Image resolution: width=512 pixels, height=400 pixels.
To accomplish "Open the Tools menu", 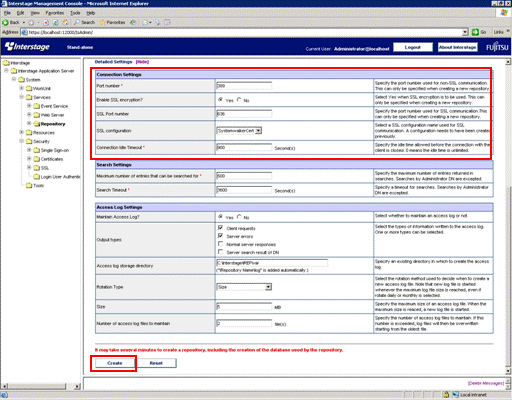I will (x=75, y=13).
